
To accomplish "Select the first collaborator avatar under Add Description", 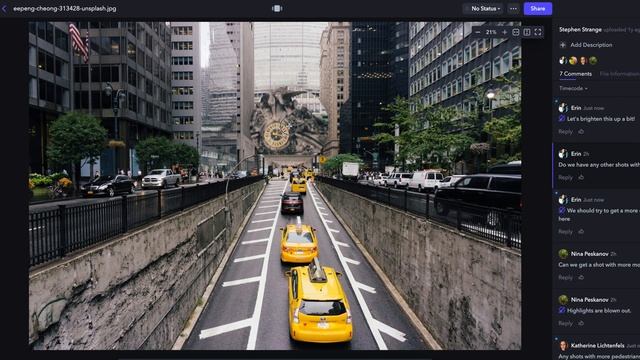I will coord(563,61).
